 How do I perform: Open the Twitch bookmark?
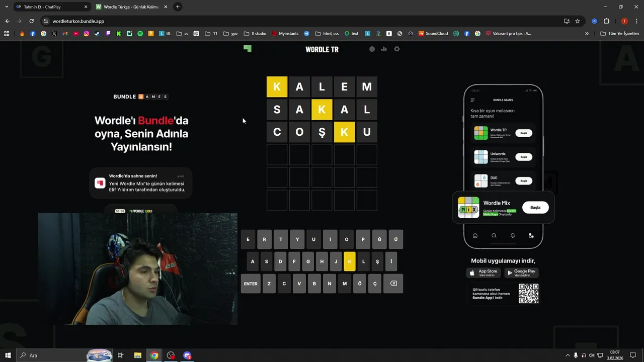[x=108, y=34]
